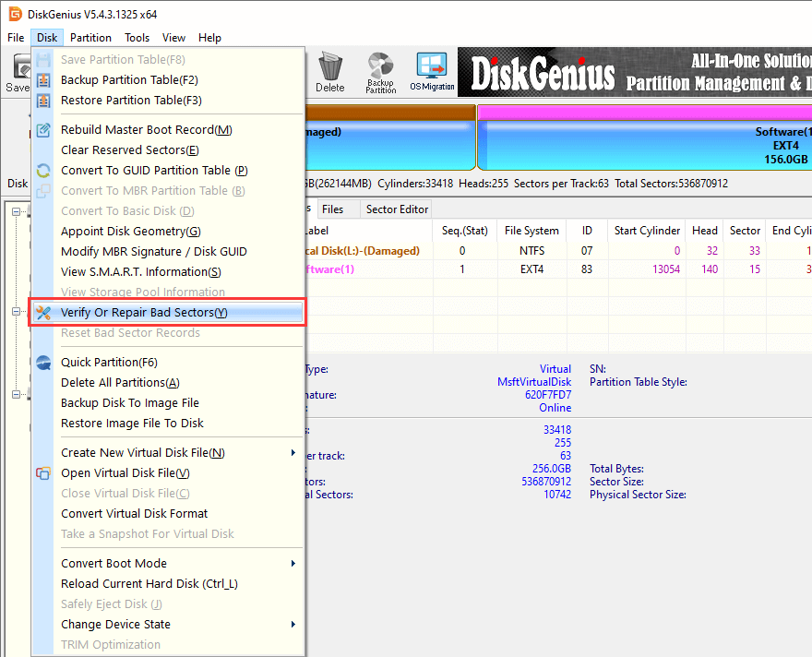Click the Quick Partition globe icon
The height and width of the screenshot is (657, 812).
[43, 363]
